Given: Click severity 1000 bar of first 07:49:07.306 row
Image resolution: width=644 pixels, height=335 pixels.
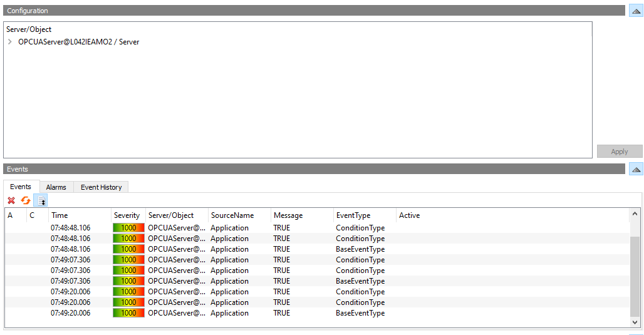Looking at the screenshot, I should click(128, 260).
